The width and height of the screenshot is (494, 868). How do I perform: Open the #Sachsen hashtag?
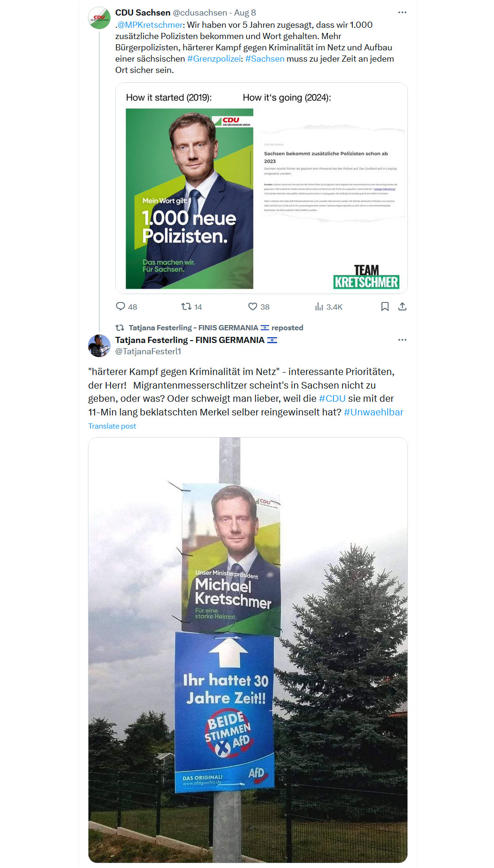click(x=265, y=59)
